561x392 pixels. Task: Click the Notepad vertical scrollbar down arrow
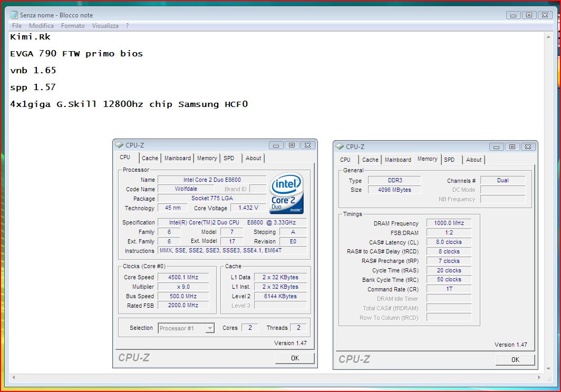point(548,369)
